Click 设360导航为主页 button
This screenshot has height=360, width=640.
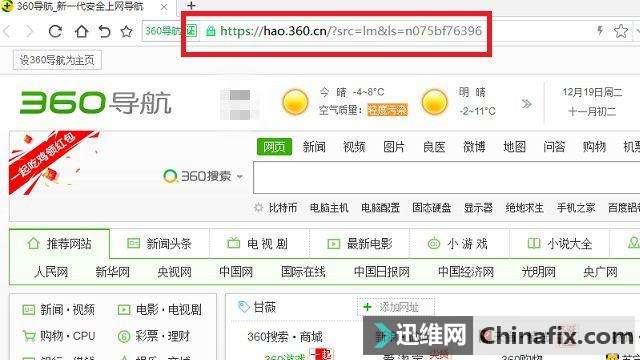[57, 60]
